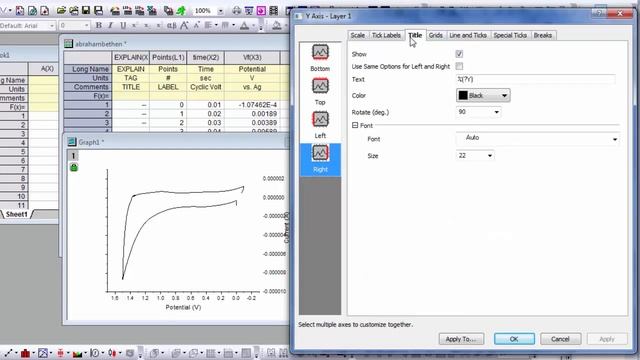The image size is (640, 360).
Task: Click the Points(L1) column header
Action: point(168,58)
